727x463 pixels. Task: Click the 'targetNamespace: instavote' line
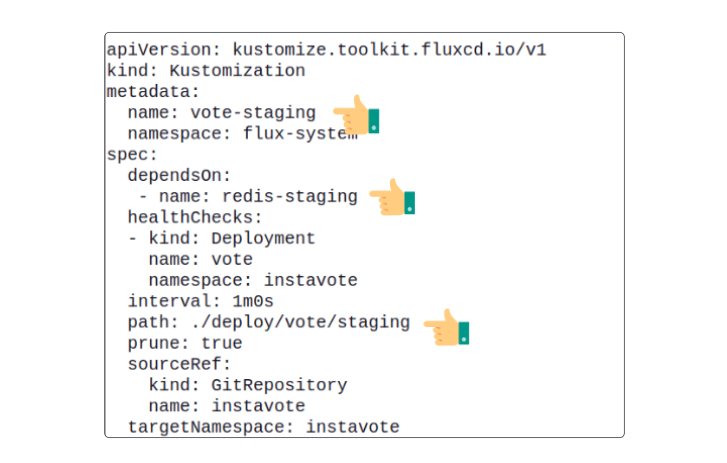click(x=263, y=427)
